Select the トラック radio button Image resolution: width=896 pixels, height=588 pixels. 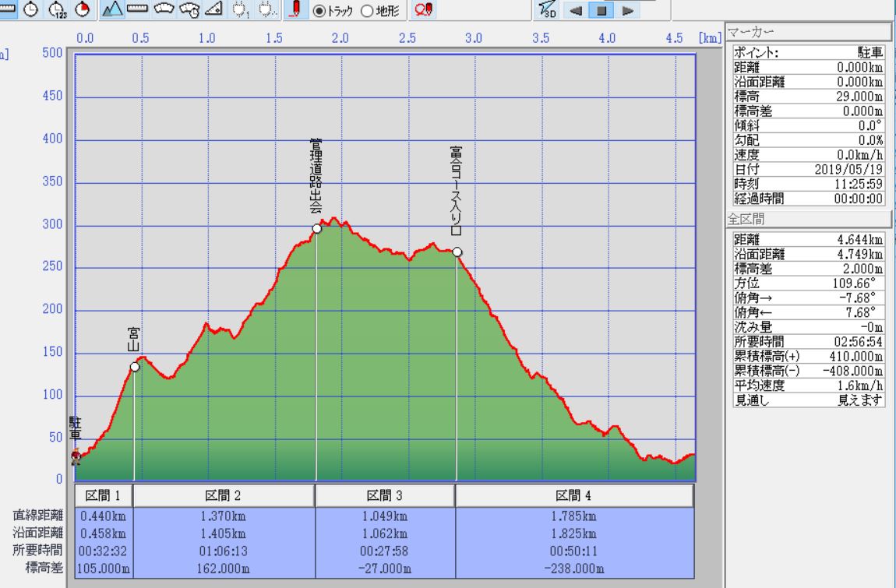(x=319, y=11)
